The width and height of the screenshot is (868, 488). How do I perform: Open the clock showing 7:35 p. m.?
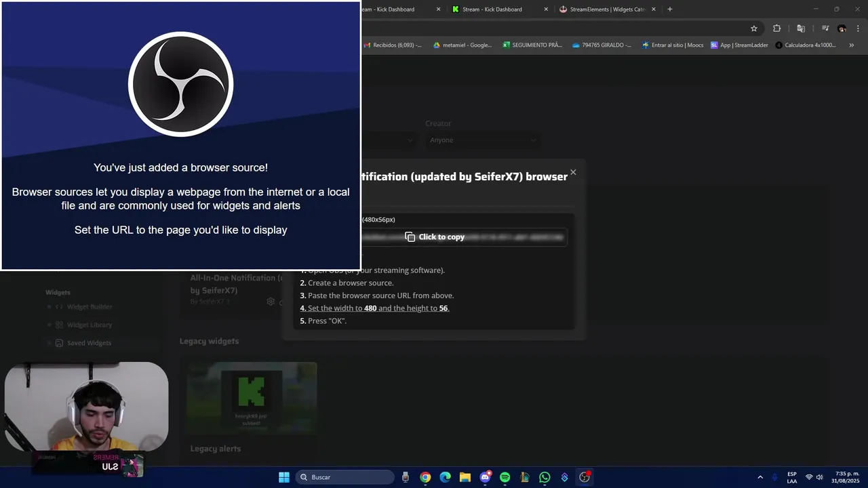click(x=847, y=477)
